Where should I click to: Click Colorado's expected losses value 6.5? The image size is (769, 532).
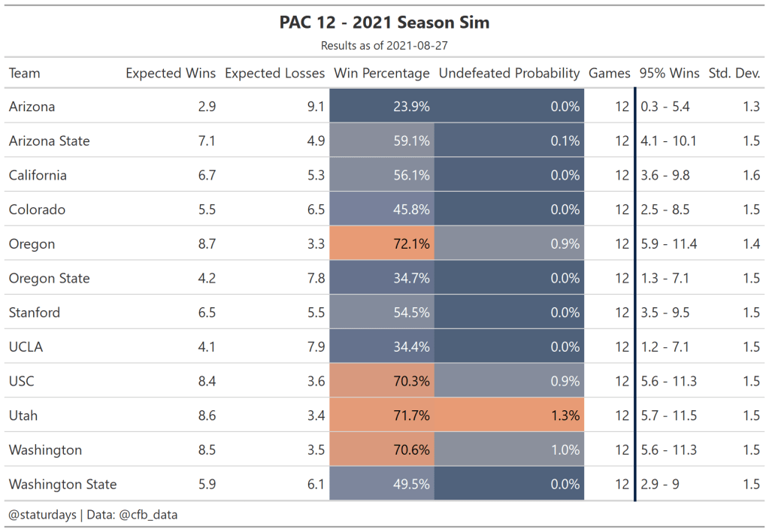coord(316,210)
